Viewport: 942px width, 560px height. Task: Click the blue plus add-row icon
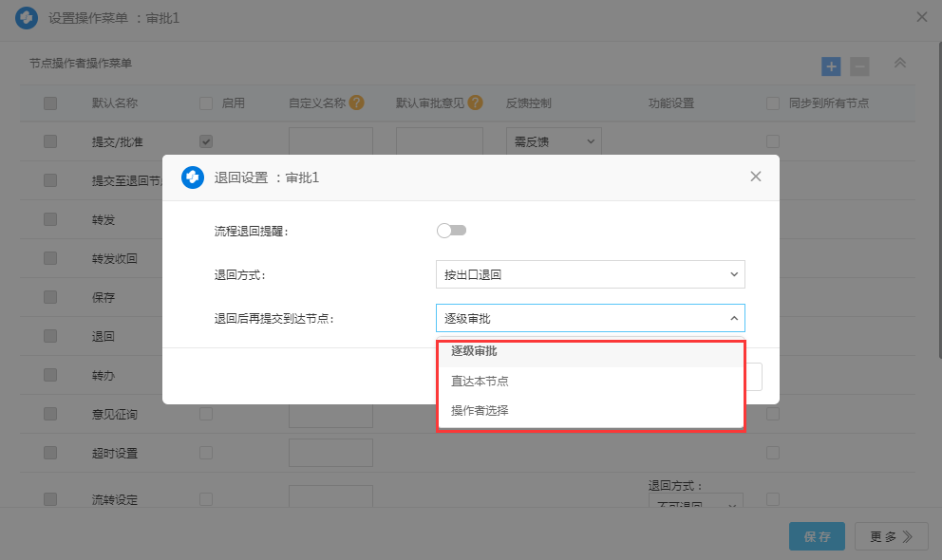point(831,66)
